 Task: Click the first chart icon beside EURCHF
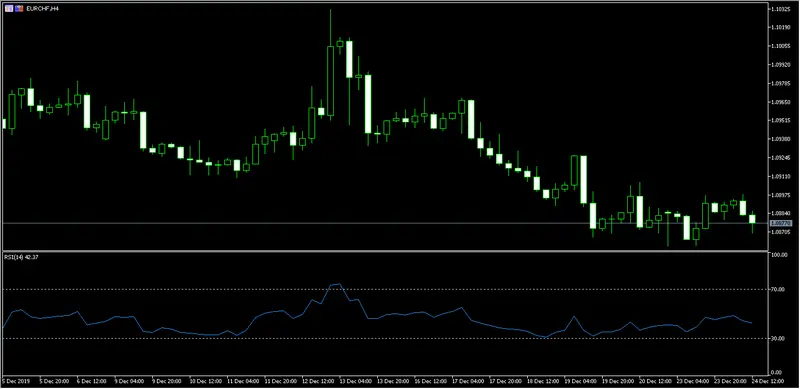(8, 9)
